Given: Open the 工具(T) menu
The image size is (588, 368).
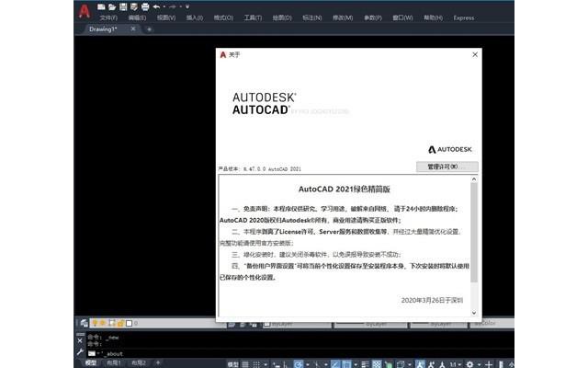Looking at the screenshot, I should [254, 17].
